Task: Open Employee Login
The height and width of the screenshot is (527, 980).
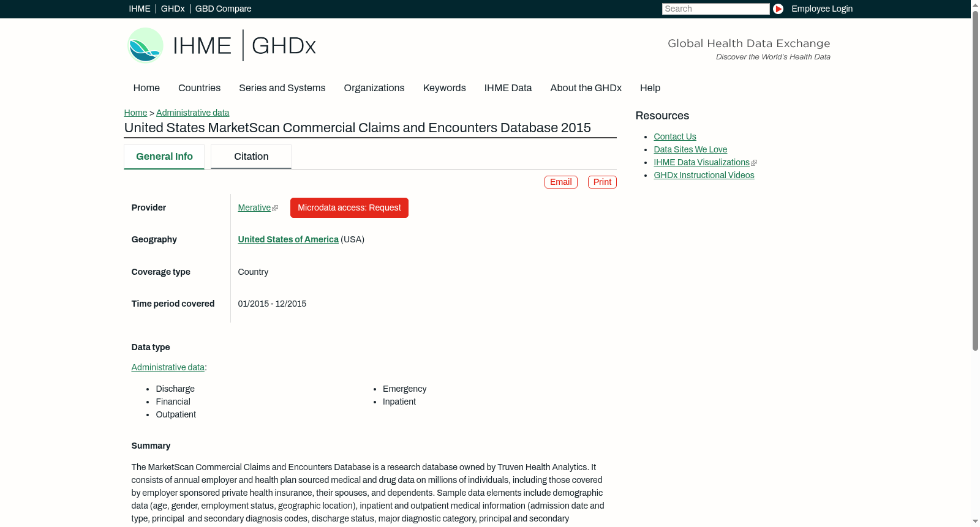Action: tap(822, 9)
